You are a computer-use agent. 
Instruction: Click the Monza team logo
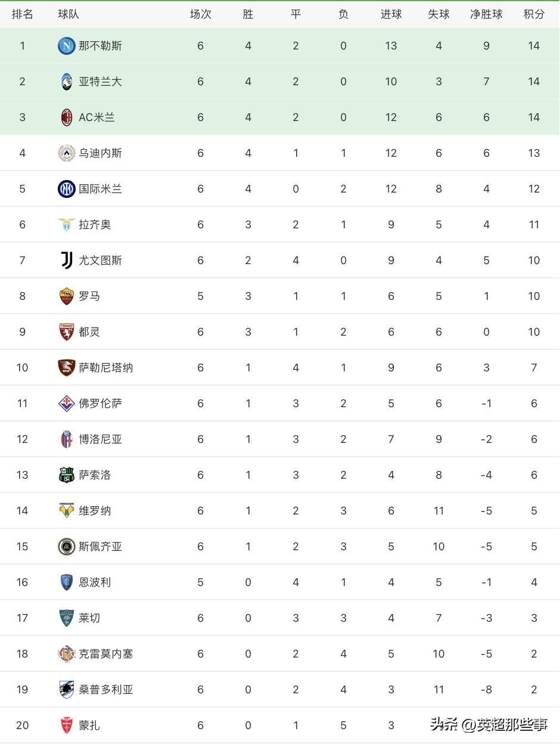click(x=67, y=726)
